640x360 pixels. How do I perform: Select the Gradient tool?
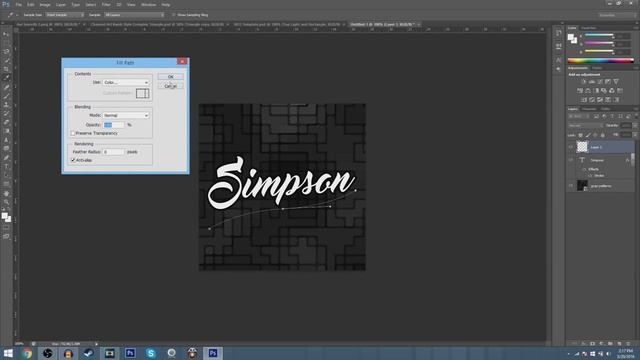point(7,131)
